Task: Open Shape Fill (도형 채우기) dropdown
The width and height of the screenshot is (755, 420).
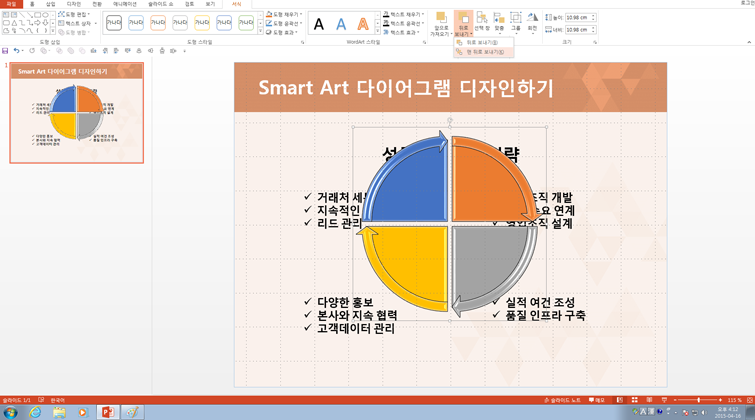Action: [x=284, y=14]
